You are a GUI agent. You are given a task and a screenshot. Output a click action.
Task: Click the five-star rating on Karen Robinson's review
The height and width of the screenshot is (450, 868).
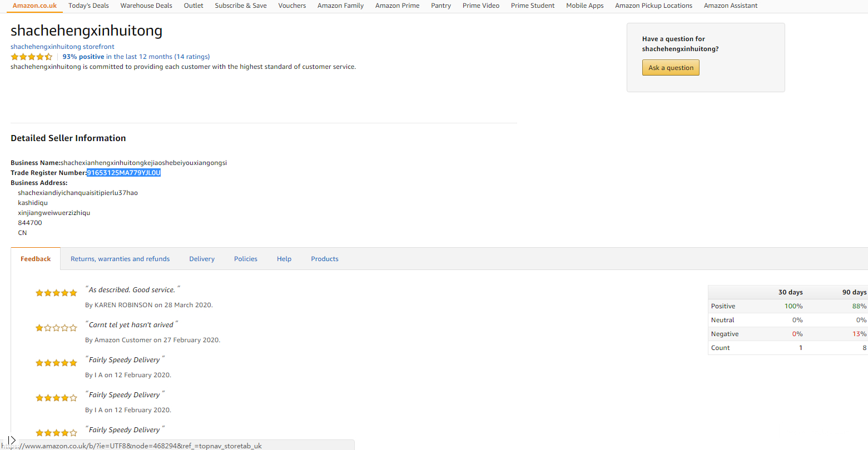(x=56, y=293)
